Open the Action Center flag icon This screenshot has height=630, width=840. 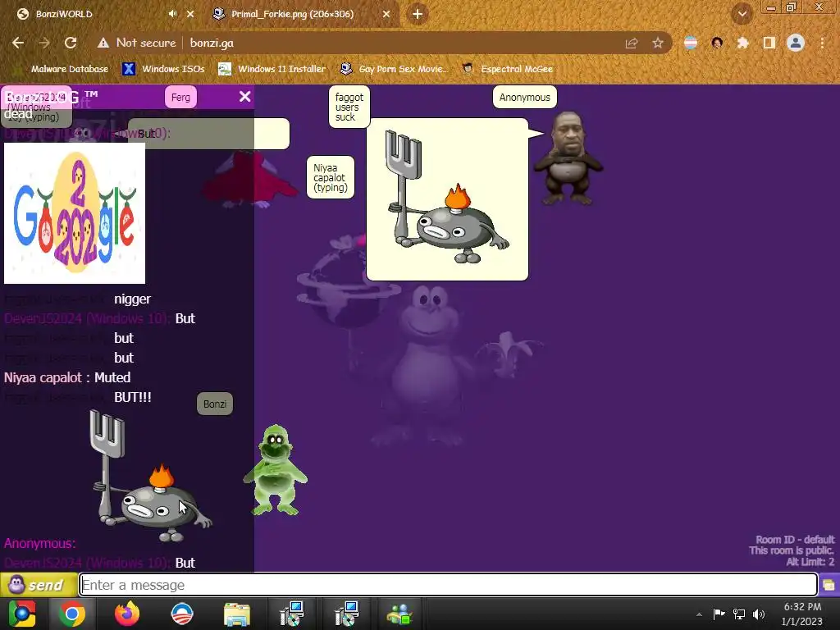pos(719,614)
